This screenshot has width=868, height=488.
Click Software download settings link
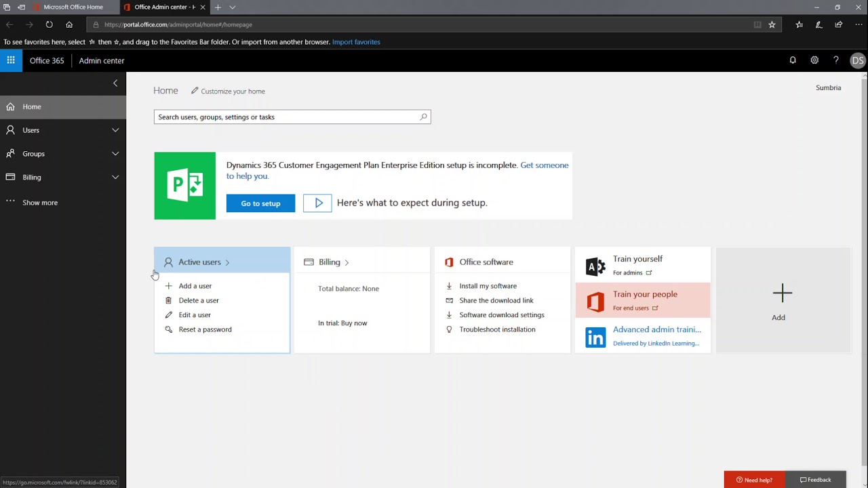(x=502, y=315)
